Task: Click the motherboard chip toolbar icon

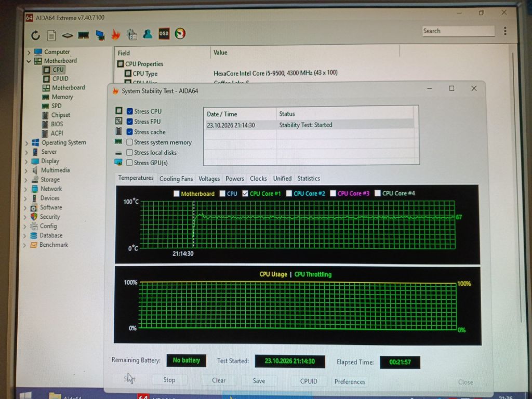Action: tap(67, 35)
